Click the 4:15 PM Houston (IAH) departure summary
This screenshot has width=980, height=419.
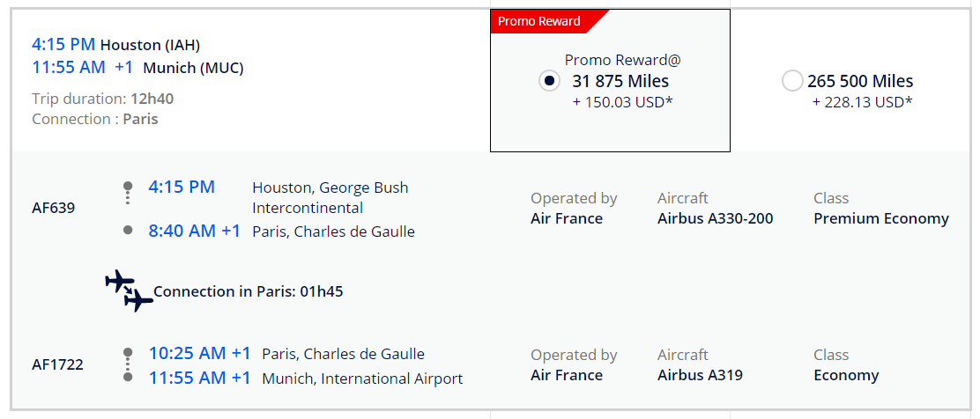pos(122,44)
